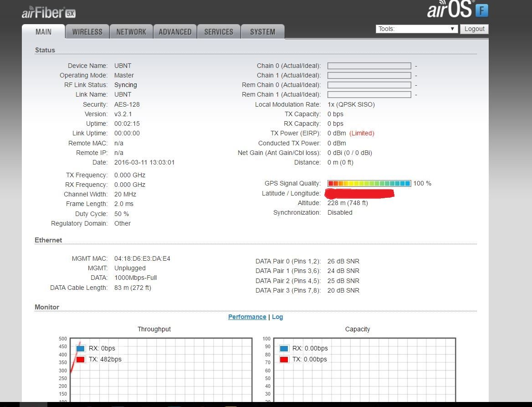Click the GPS Signal Quality bar
This screenshot has width=532, height=407.
tap(369, 183)
